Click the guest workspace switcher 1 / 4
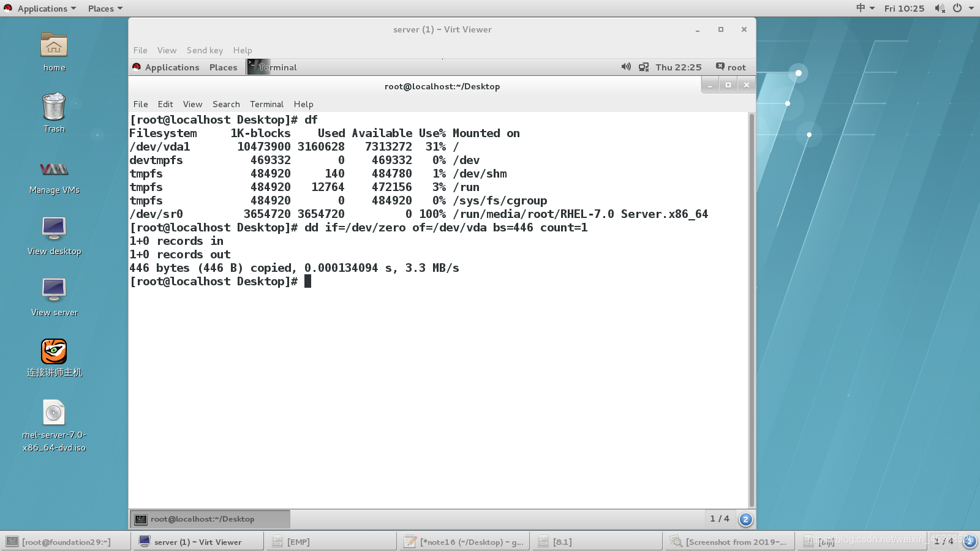Viewport: 980px width, 551px height. [720, 519]
